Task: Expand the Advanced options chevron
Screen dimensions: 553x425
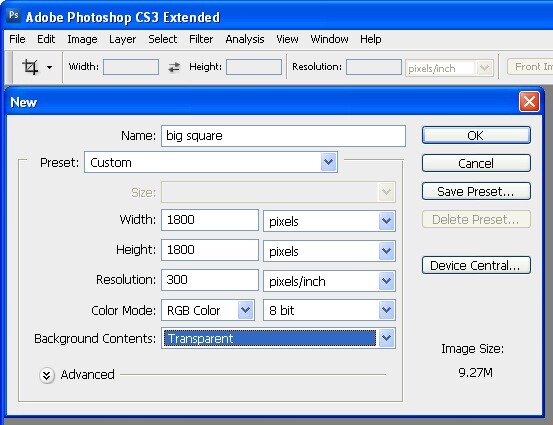Action: (x=47, y=375)
